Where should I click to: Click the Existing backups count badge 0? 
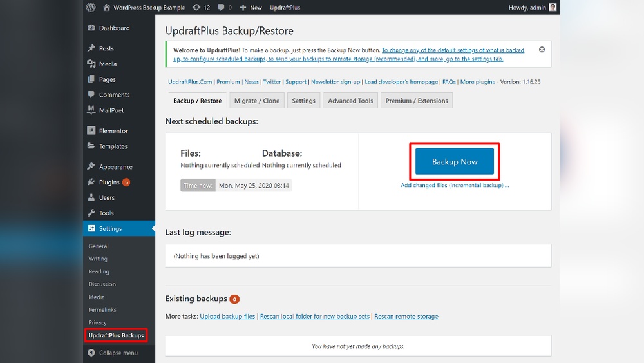234,299
